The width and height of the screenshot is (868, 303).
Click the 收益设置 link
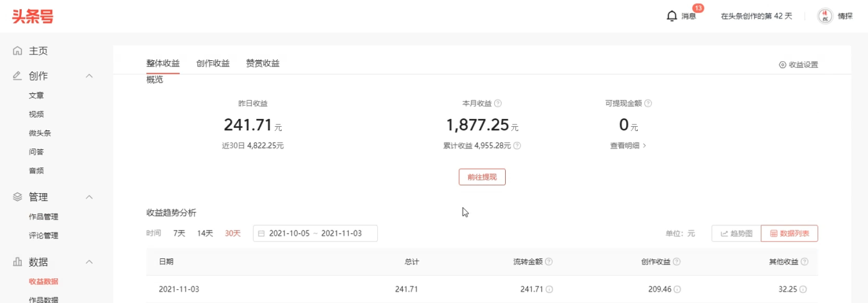point(804,65)
